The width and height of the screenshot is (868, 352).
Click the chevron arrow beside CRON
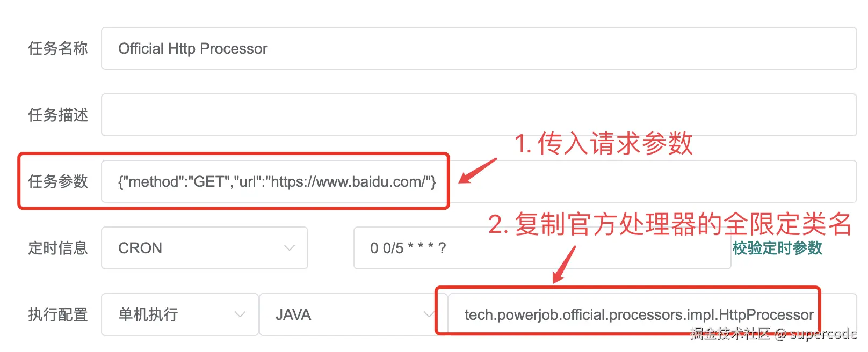point(290,248)
